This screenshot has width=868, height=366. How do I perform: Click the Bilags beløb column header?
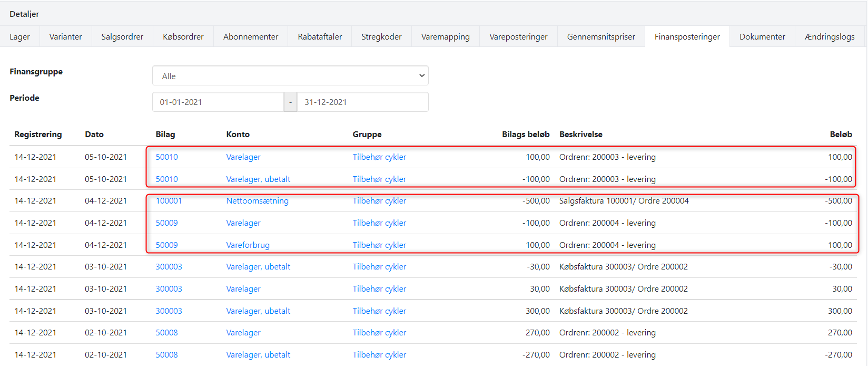(x=525, y=134)
